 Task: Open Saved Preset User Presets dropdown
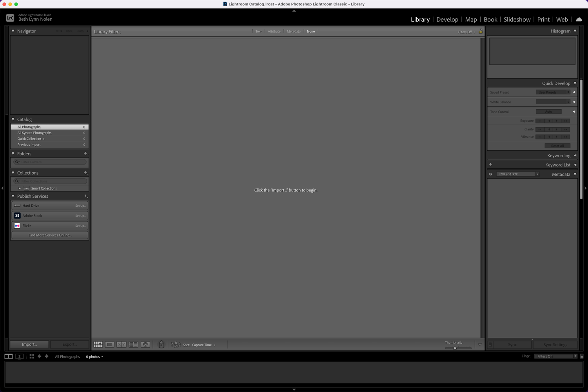553,92
